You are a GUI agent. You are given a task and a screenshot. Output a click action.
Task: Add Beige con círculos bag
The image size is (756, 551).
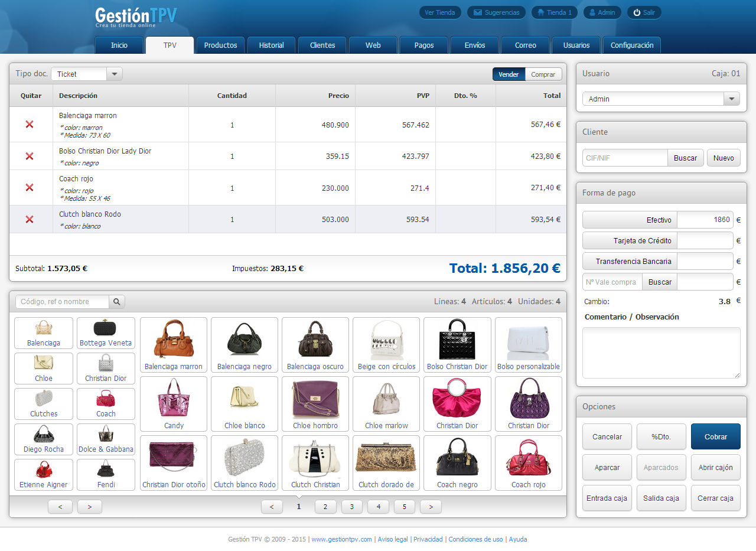pos(386,345)
